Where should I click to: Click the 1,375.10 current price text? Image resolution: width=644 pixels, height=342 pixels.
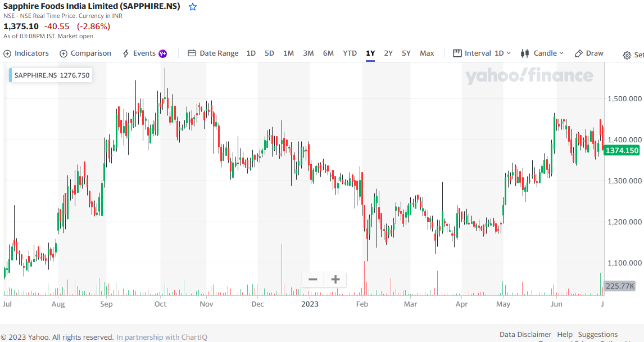tap(21, 26)
